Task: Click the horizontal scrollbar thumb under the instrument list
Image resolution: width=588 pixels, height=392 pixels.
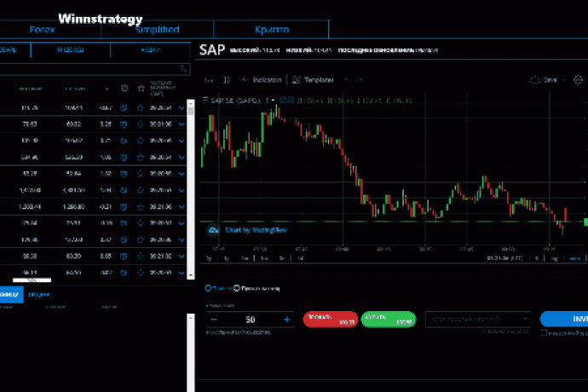Action: (x=32, y=280)
